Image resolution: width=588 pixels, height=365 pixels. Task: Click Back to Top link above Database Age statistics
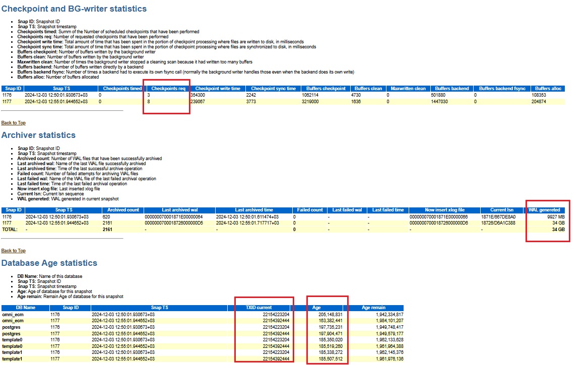14,251
